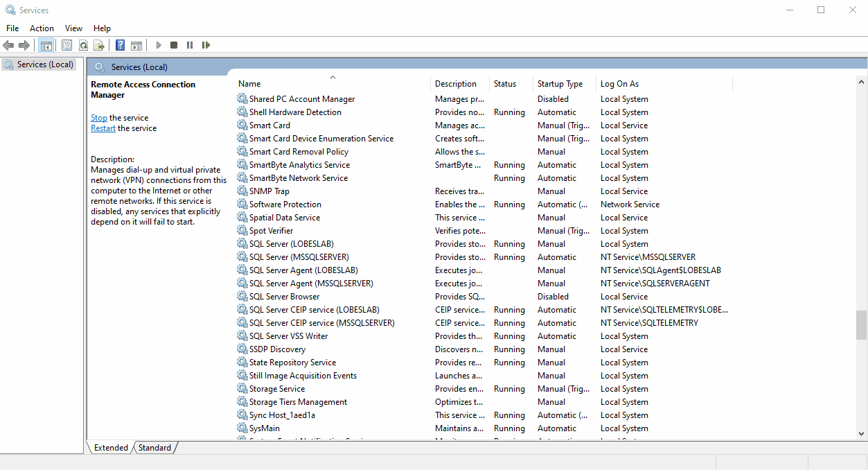Open Help via the question mark icon
This screenshot has width=868, height=470.
[120, 45]
